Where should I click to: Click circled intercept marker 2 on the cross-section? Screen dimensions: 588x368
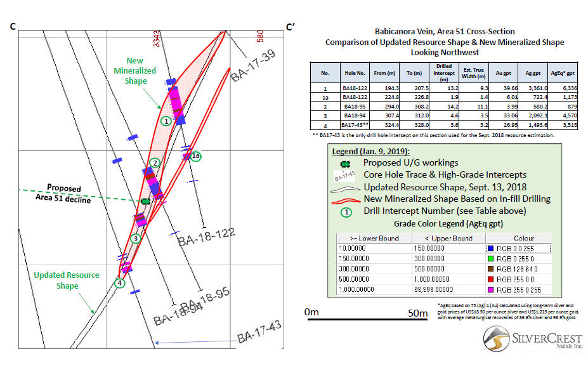154,163
